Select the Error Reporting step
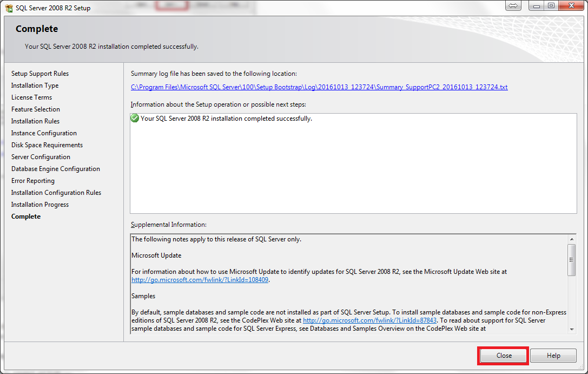 [32, 181]
